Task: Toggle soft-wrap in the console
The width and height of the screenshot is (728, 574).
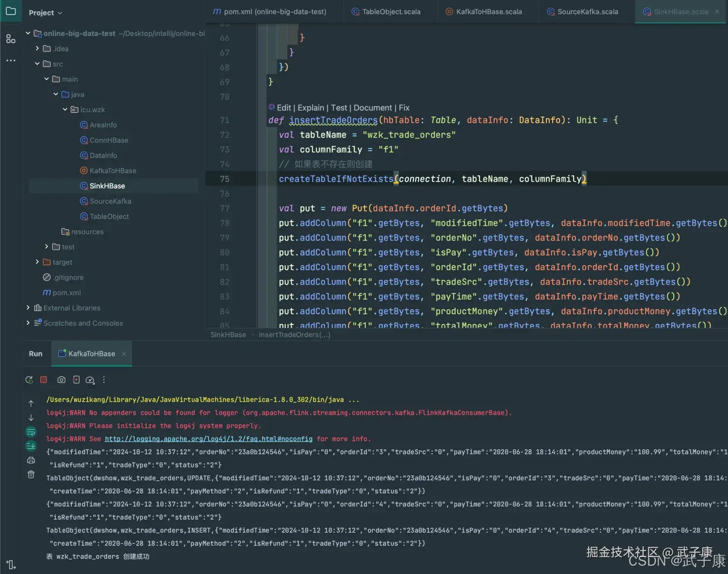Action: (31, 432)
